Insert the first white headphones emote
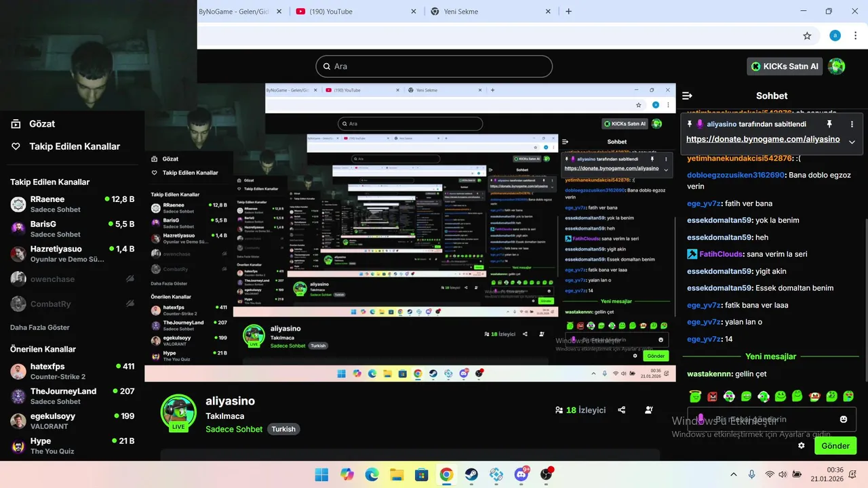 tap(729, 396)
